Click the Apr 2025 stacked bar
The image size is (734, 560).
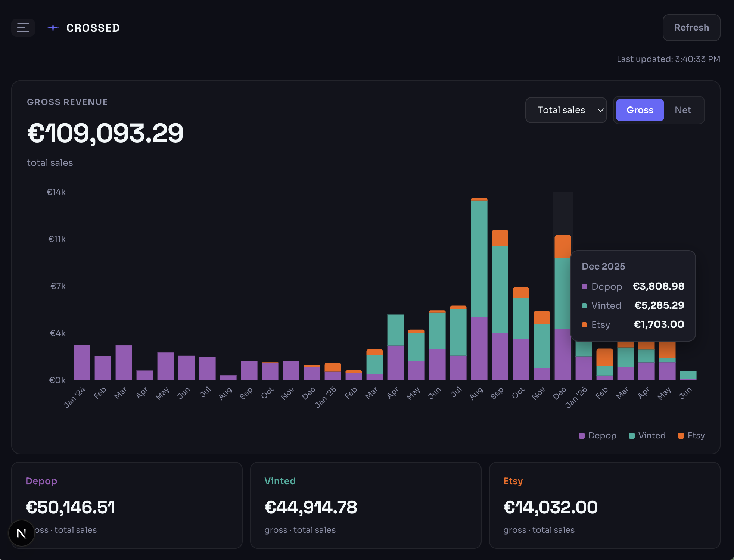click(395, 347)
